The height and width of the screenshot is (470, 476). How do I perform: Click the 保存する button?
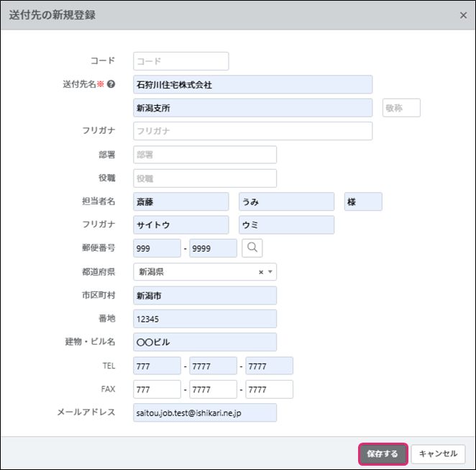pos(383,453)
